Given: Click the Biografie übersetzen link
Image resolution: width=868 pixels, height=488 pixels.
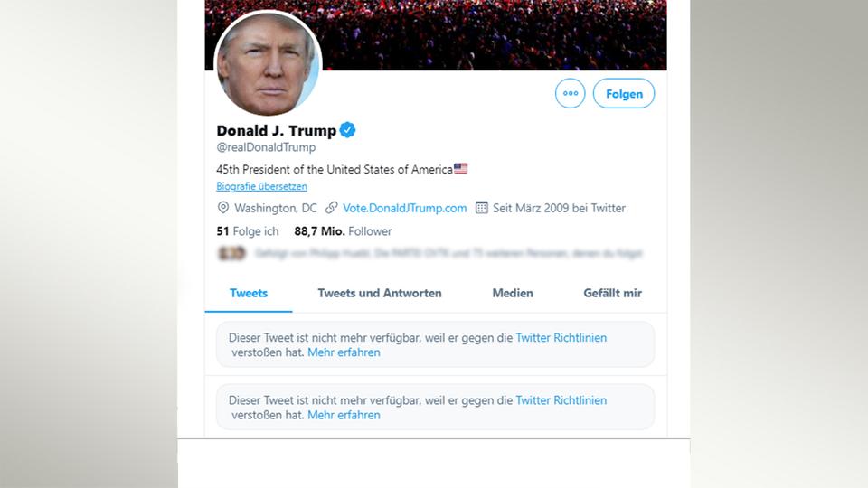Looking at the screenshot, I should click(262, 187).
